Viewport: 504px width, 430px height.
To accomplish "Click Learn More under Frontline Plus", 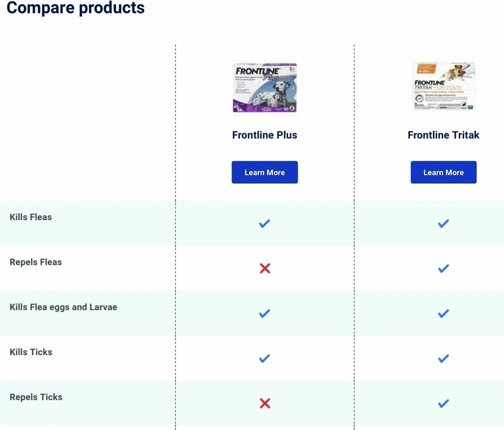I will coord(265,172).
